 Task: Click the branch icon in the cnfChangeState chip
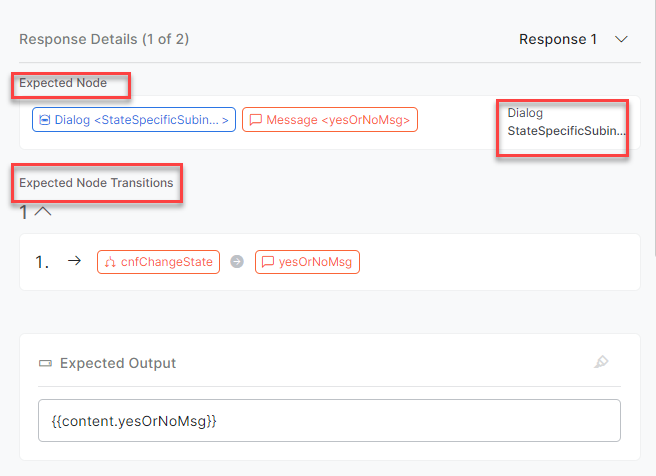[x=108, y=262]
